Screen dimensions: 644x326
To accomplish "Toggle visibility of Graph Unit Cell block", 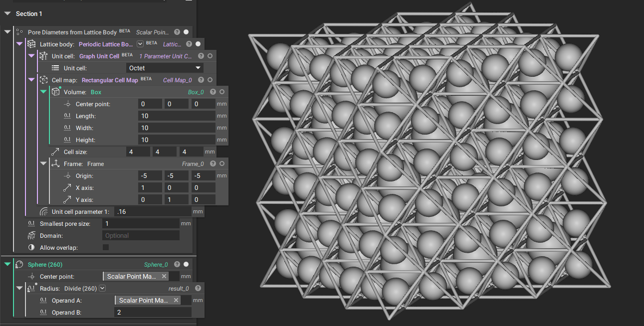I will [210, 56].
